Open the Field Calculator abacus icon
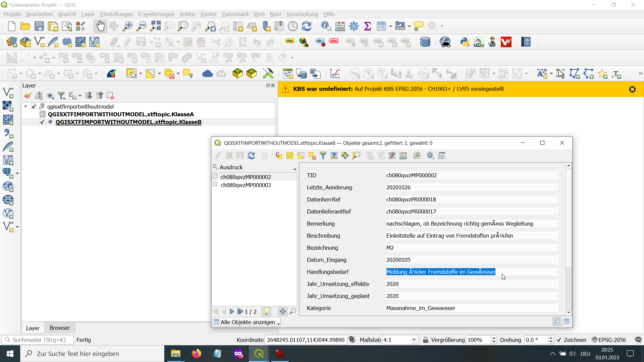 coord(403,156)
